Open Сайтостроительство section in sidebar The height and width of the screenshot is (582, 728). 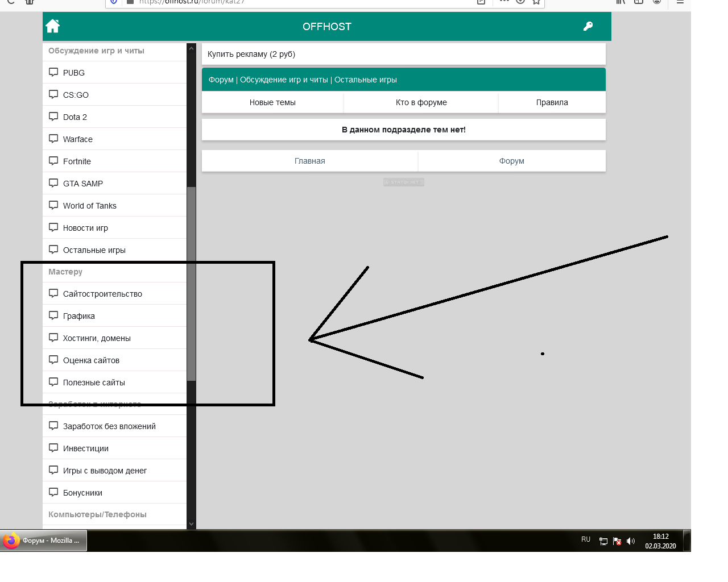[x=102, y=294]
